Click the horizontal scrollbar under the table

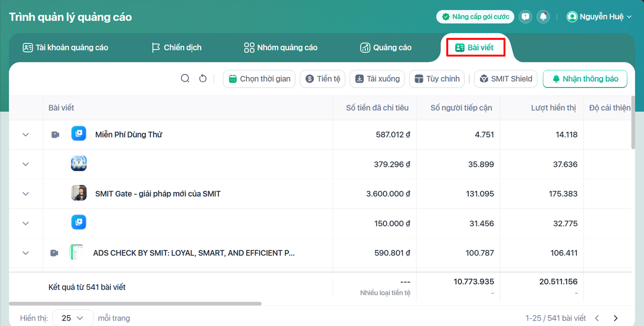pos(135,304)
